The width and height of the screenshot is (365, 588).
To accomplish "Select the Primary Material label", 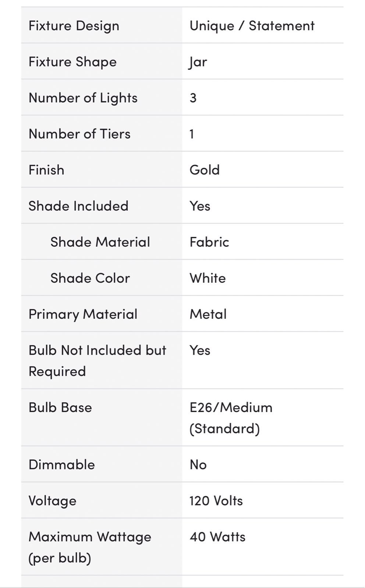I will click(x=83, y=314).
